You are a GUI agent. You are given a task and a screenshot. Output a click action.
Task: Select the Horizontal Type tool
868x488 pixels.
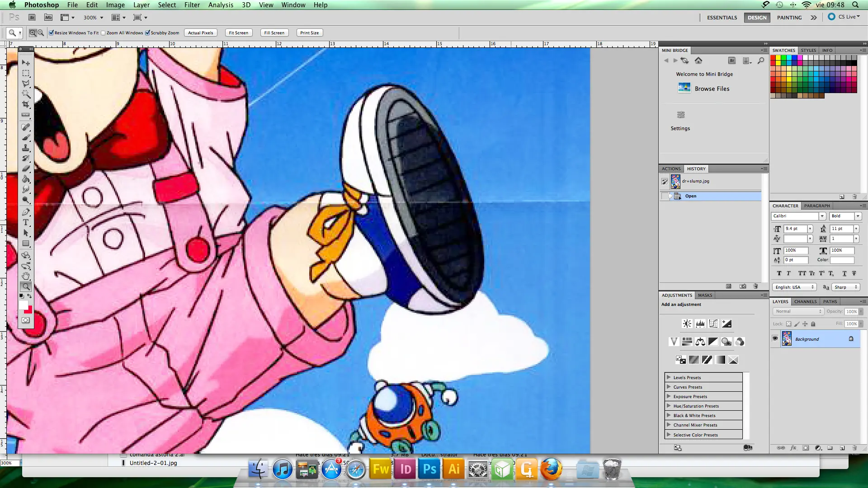pos(26,222)
